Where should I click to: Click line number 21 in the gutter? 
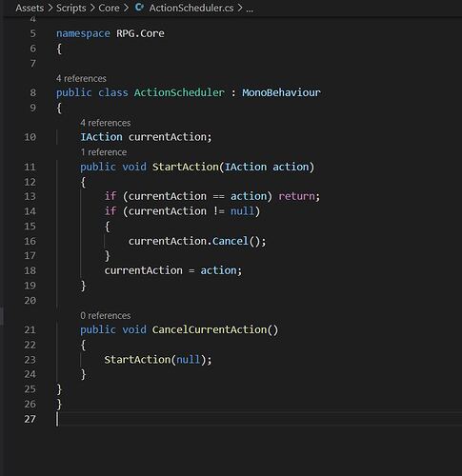point(30,329)
